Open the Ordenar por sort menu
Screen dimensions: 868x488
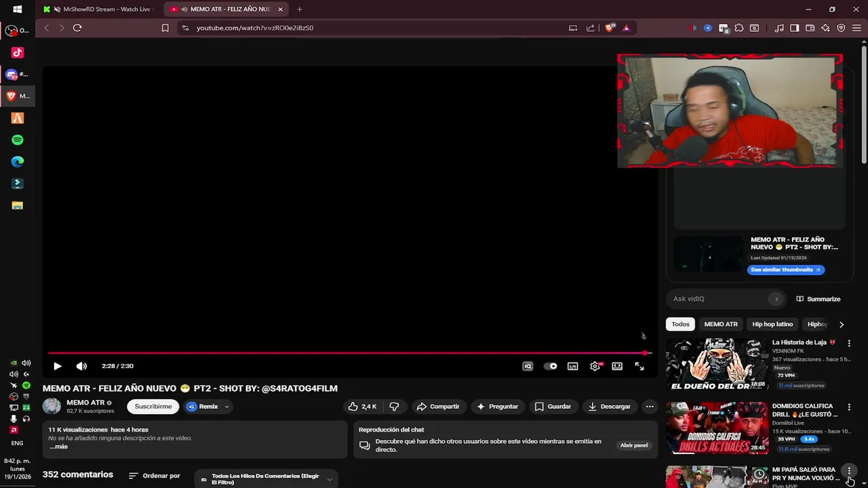click(155, 476)
